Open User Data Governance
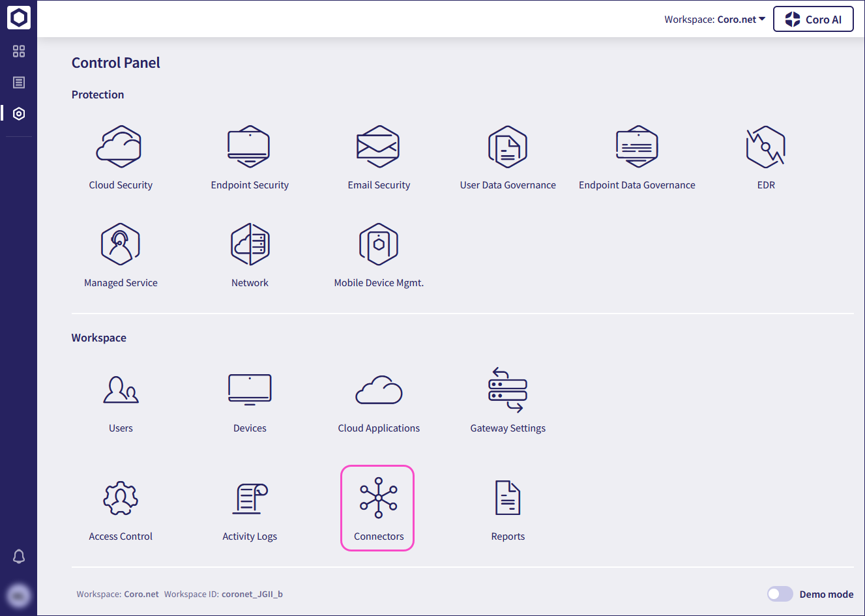This screenshot has height=616, width=865. pyautogui.click(x=507, y=147)
